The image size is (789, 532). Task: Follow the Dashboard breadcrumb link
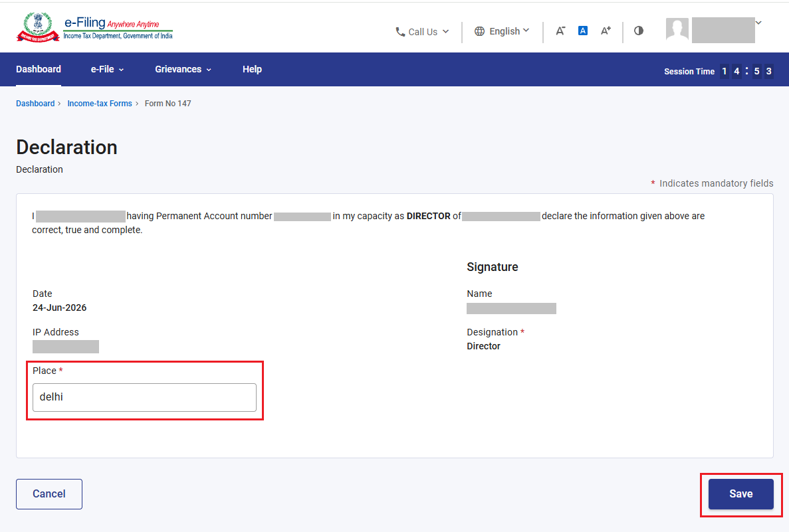(x=35, y=104)
